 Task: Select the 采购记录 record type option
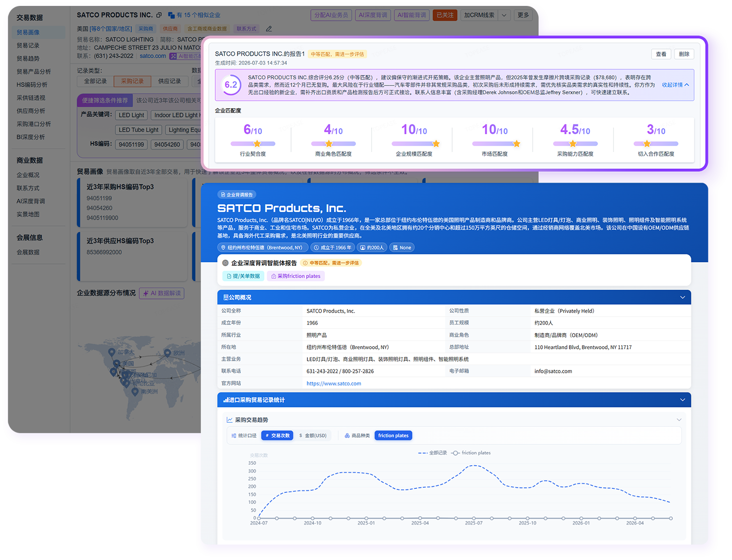[x=132, y=81]
